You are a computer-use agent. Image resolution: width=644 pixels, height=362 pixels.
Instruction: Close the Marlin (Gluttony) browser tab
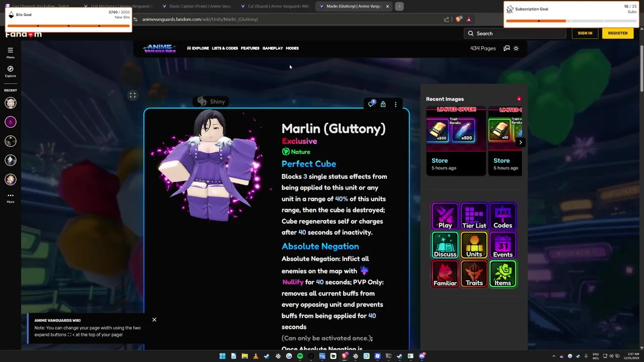pos(387,6)
